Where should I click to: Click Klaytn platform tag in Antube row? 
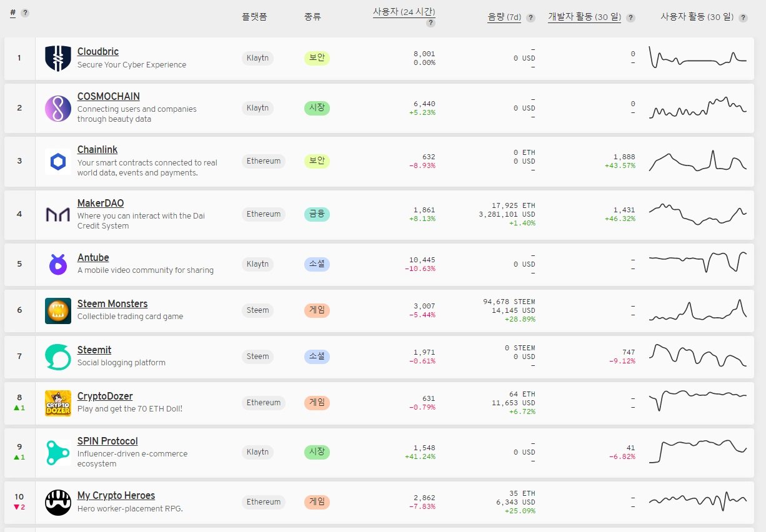pos(257,264)
